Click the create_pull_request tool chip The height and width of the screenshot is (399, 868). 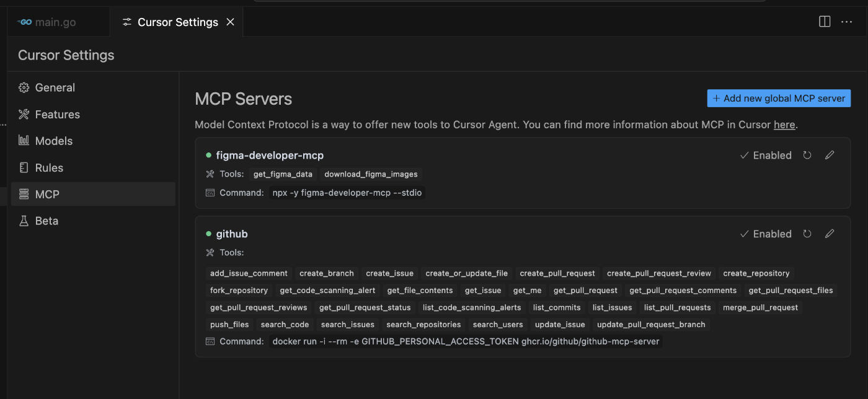557,273
